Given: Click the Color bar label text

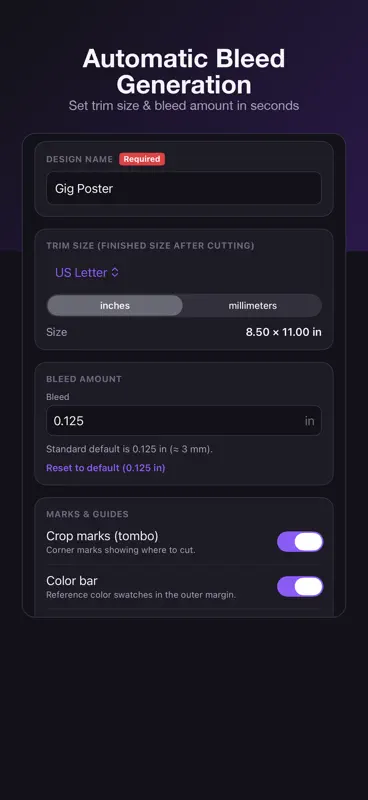Looking at the screenshot, I should 72,581.
